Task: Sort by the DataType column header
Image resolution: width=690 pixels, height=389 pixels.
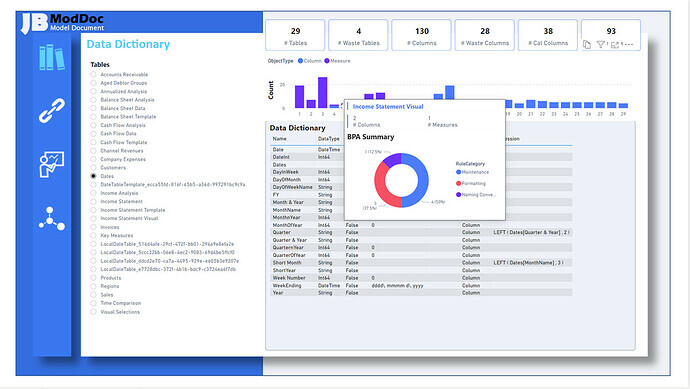Action: 329,139
